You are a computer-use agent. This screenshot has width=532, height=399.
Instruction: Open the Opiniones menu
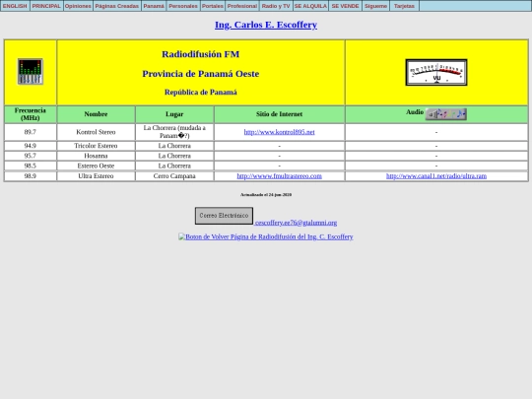(78, 6)
